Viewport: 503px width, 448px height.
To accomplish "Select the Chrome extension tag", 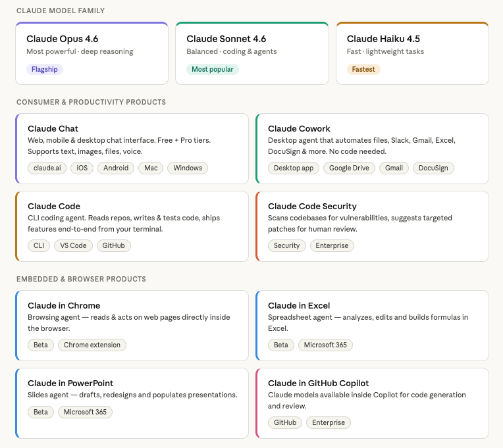I will (x=92, y=345).
